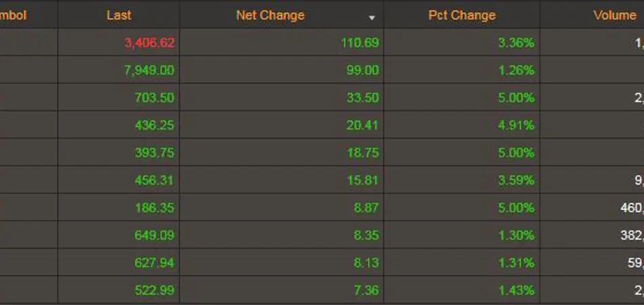Screen dimensions: 644x305
Task: Click the 627.94 last price cell
Action: [x=154, y=263]
